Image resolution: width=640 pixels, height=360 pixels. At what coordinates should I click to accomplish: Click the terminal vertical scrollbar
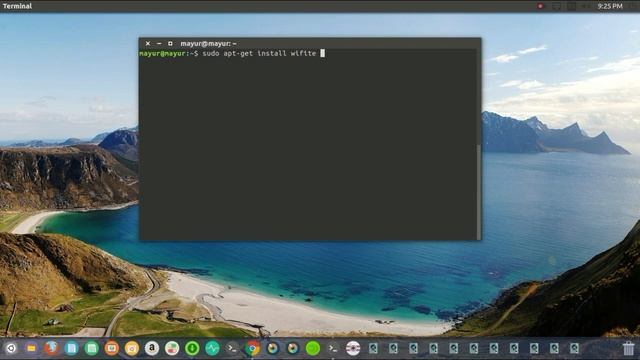(479, 192)
